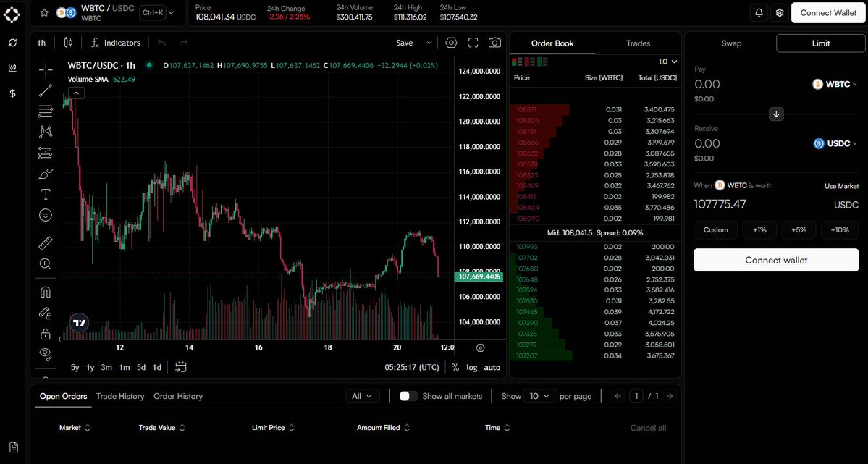Viewport: 868px width, 464px height.
Task: Open the Indicators menu
Action: (x=116, y=43)
